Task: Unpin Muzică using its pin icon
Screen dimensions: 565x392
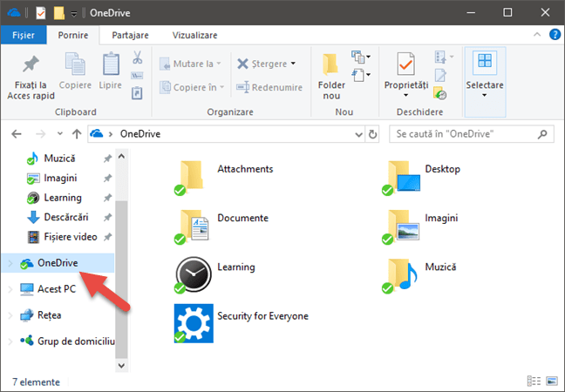Action: (x=107, y=159)
